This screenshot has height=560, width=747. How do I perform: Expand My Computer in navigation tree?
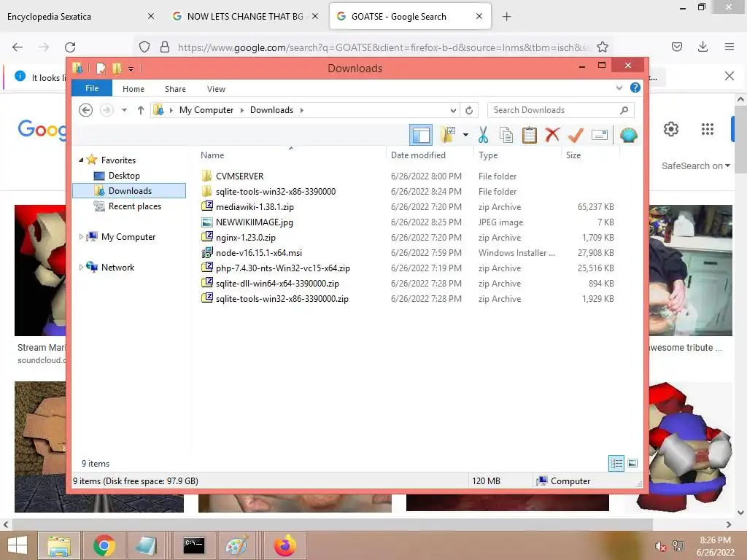[81, 237]
